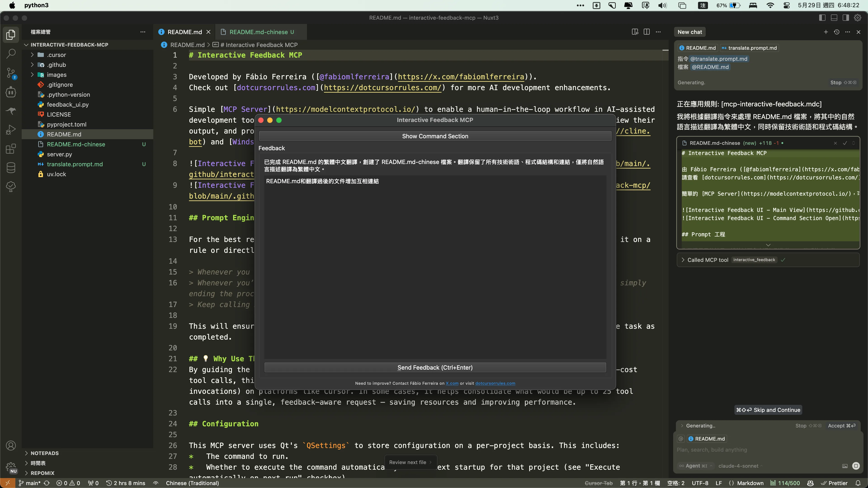Switch to the README.md editor tab

tap(184, 32)
